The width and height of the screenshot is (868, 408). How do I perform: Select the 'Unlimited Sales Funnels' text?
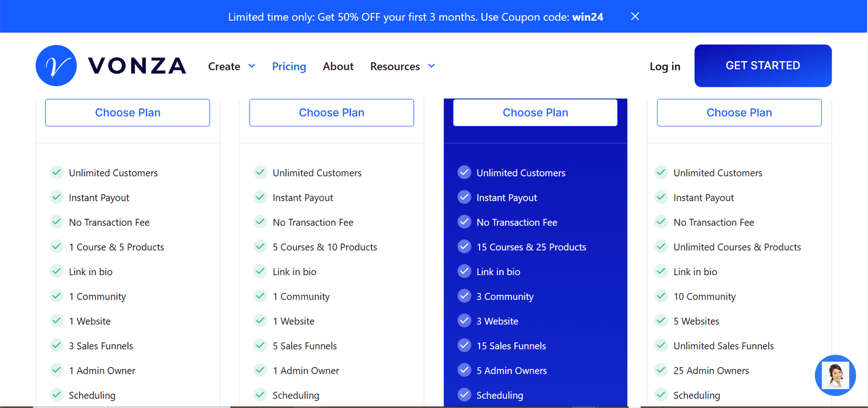pyautogui.click(x=724, y=346)
